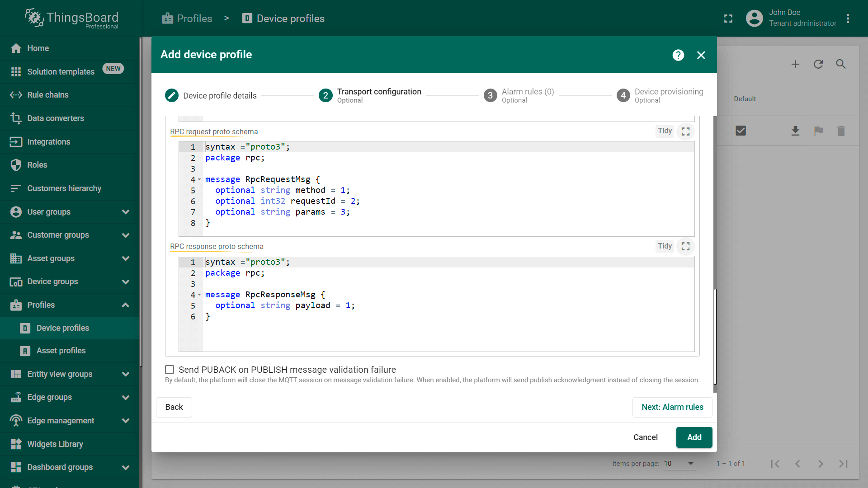The image size is (868, 488).
Task: Click the Roles sidebar icon
Action: 16,164
